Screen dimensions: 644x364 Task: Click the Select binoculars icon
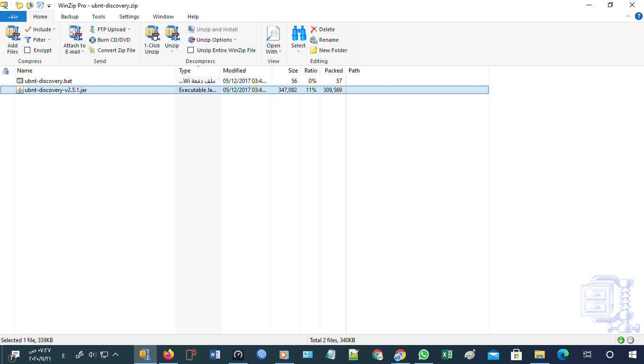(x=298, y=33)
